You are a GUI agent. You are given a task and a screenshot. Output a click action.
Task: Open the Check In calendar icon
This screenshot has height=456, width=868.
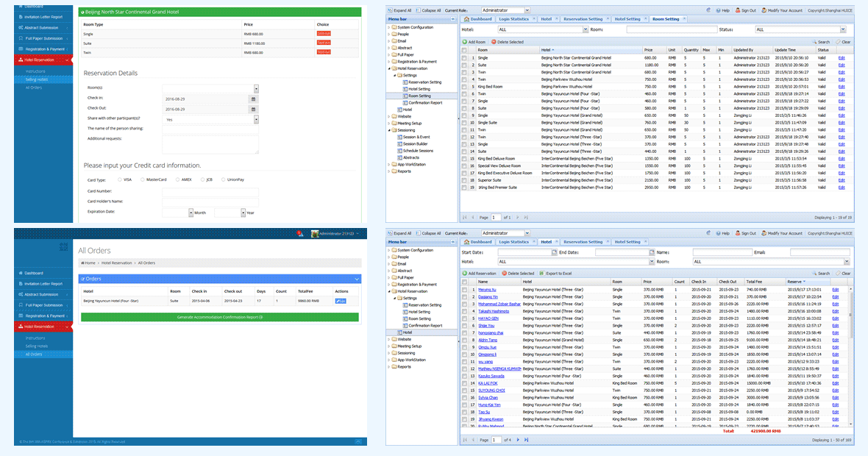click(x=254, y=99)
